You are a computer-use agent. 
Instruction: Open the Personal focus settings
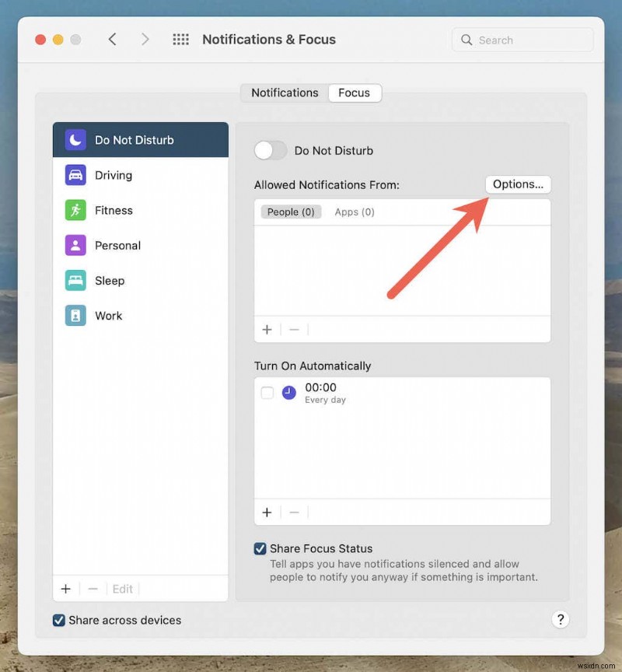(117, 245)
